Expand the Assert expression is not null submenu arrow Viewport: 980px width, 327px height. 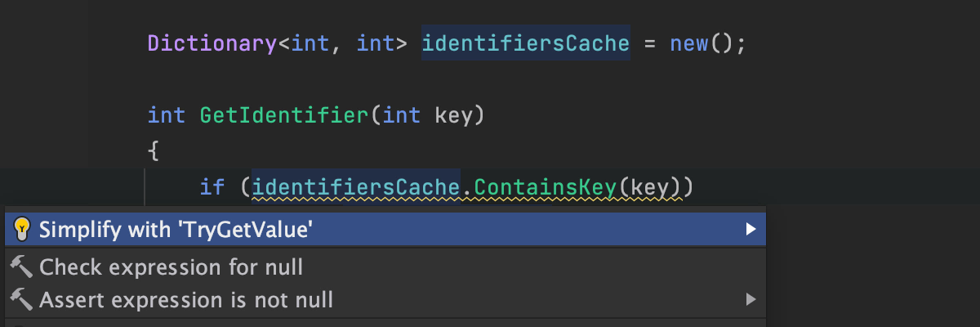pyautogui.click(x=751, y=300)
